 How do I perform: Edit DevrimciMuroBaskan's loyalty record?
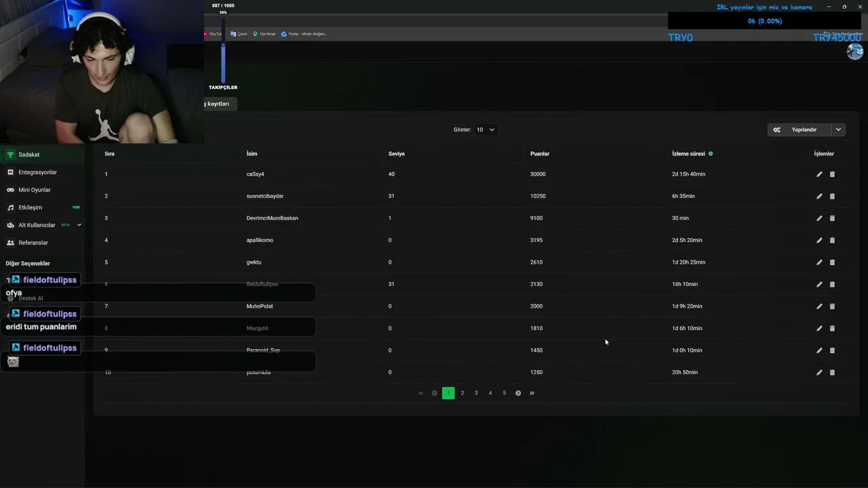click(x=819, y=218)
